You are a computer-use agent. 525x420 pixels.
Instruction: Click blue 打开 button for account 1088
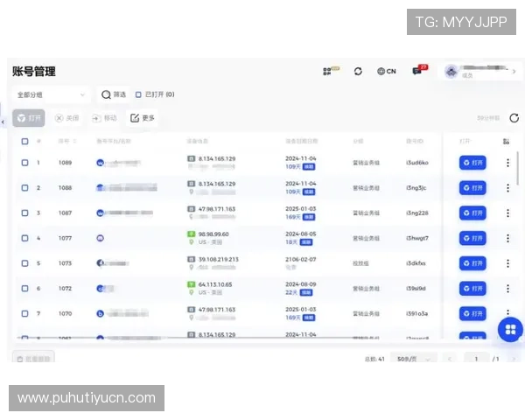472,187
